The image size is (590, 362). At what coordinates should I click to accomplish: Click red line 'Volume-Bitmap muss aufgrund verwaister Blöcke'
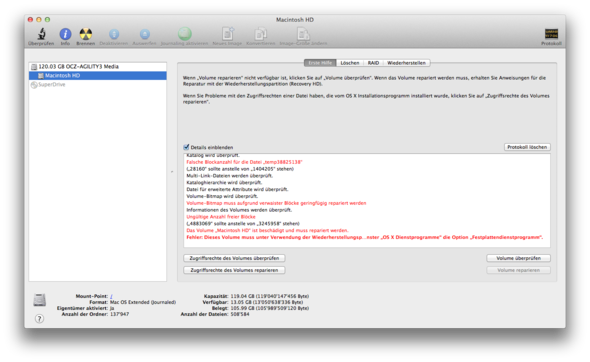(276, 203)
